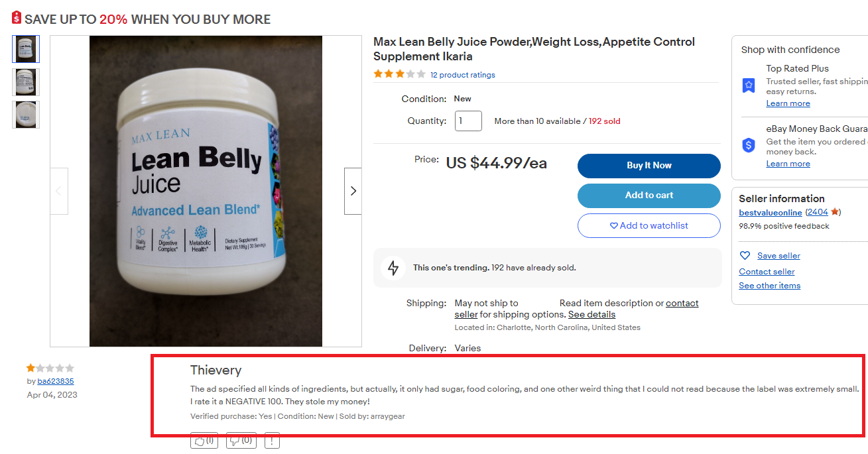Click the Quantity input field
The width and height of the screenshot is (868, 454).
[x=468, y=121]
